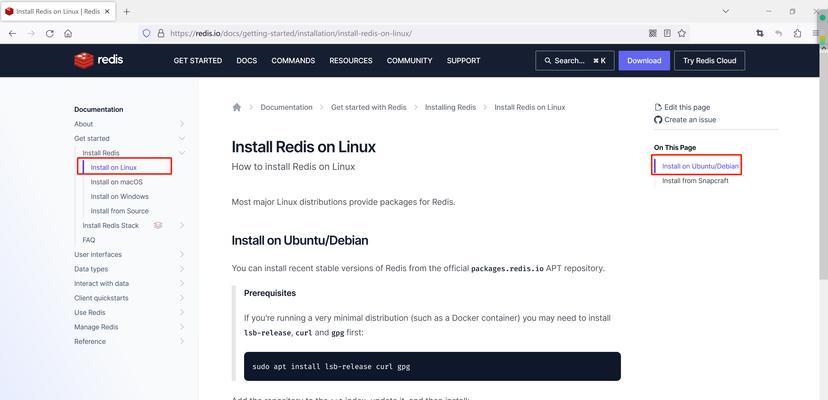Open the DOCS menu
Viewport: 828px width, 400px height.
247,61
